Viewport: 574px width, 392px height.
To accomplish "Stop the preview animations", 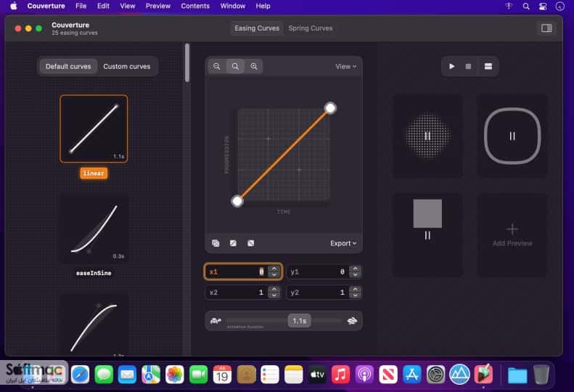I will click(468, 66).
